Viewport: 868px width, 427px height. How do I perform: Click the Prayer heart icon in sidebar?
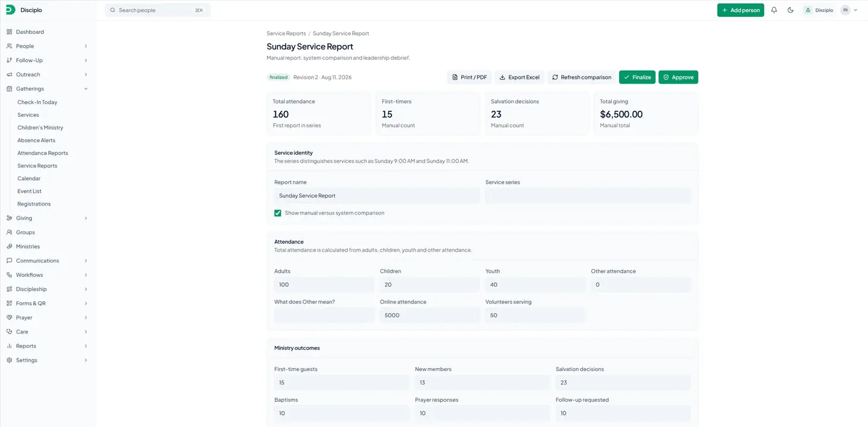point(9,317)
